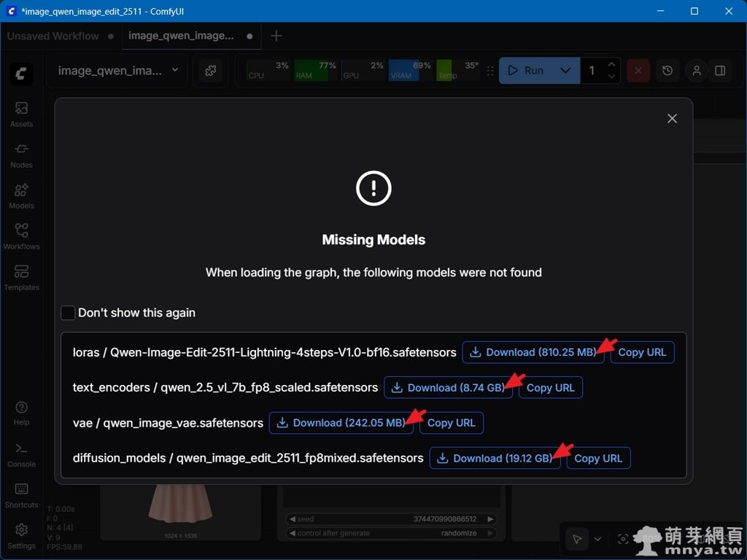Screen dimensions: 747x560
Task: Download the qwen_image_vae.safetensors model
Action: pyautogui.click(x=341, y=423)
